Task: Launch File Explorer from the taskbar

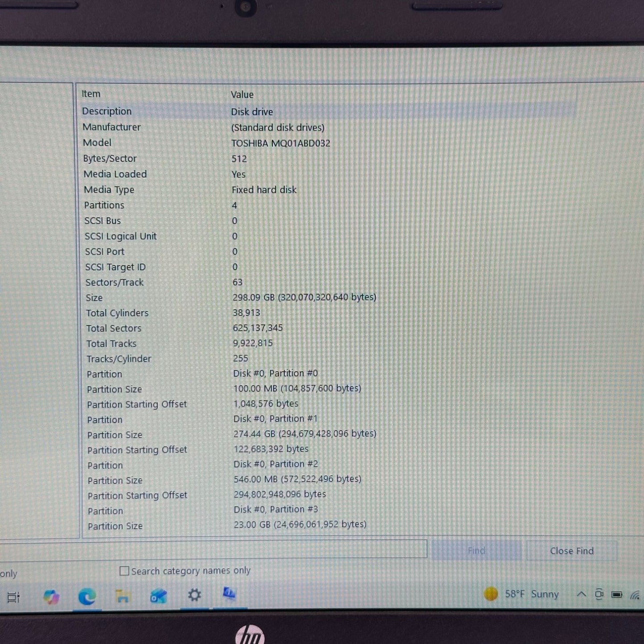Action: click(123, 596)
